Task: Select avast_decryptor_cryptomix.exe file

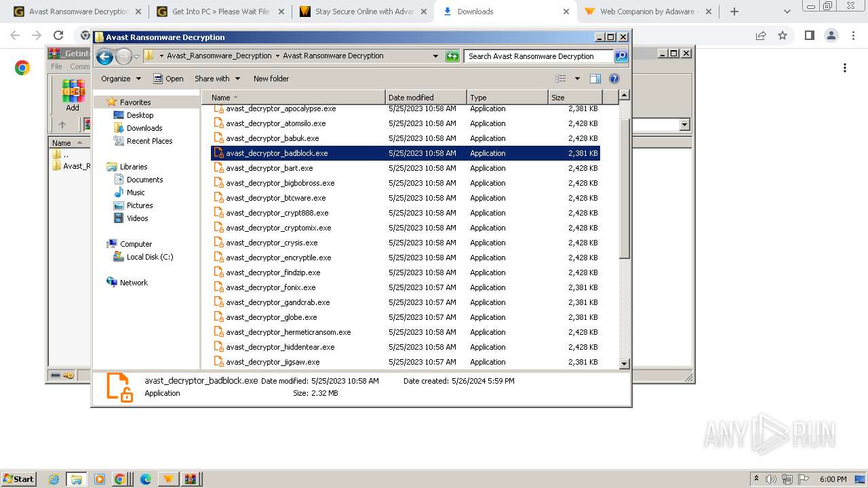Action: (x=406, y=228)
